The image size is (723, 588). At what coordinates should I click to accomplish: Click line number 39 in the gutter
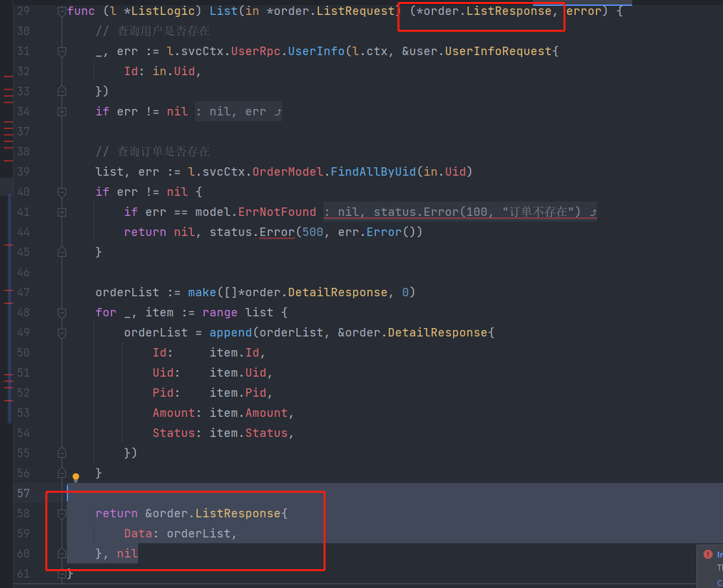[23, 172]
